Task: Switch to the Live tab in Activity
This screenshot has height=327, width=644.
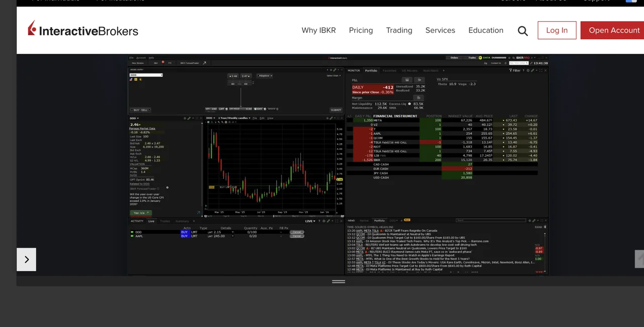Action: [151, 221]
